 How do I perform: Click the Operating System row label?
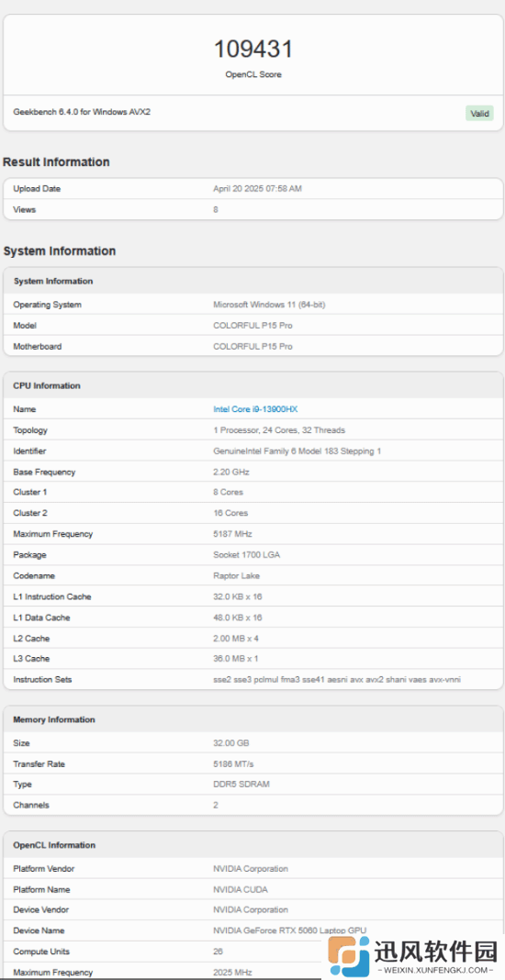click(48, 305)
